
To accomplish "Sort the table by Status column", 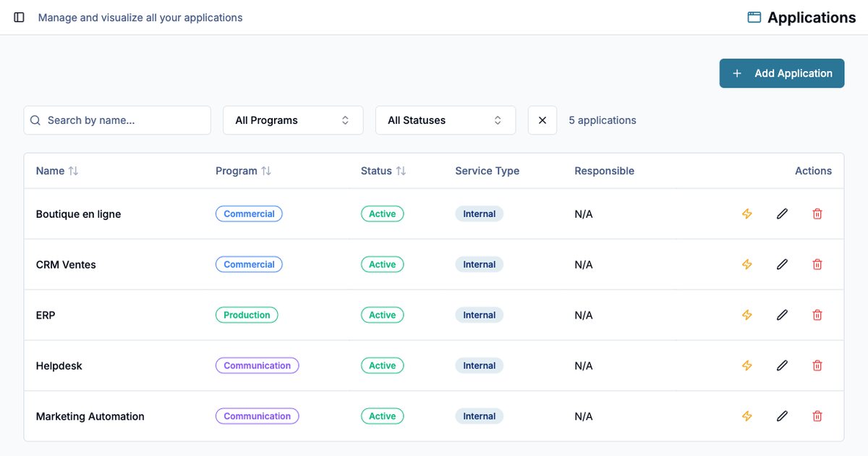I will pyautogui.click(x=383, y=171).
